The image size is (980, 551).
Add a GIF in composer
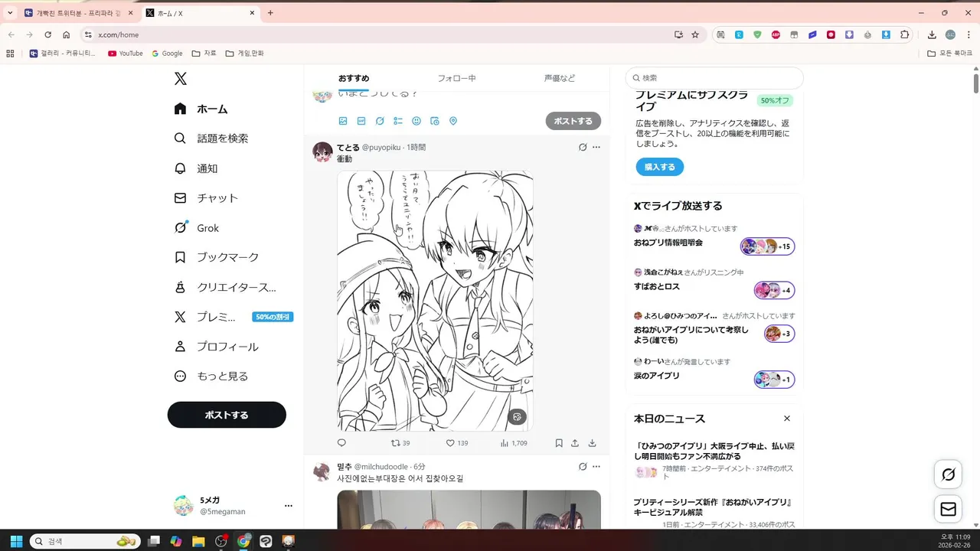click(x=361, y=121)
